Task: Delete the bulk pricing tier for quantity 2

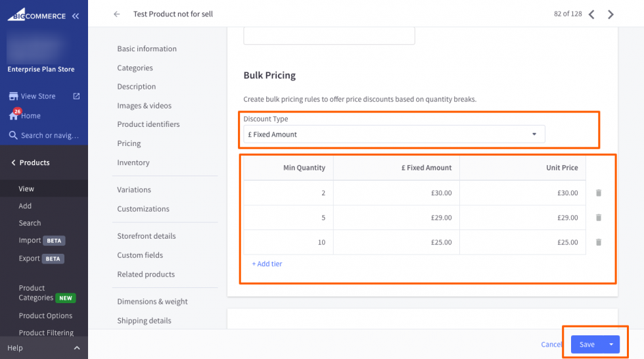Action: [x=599, y=193]
